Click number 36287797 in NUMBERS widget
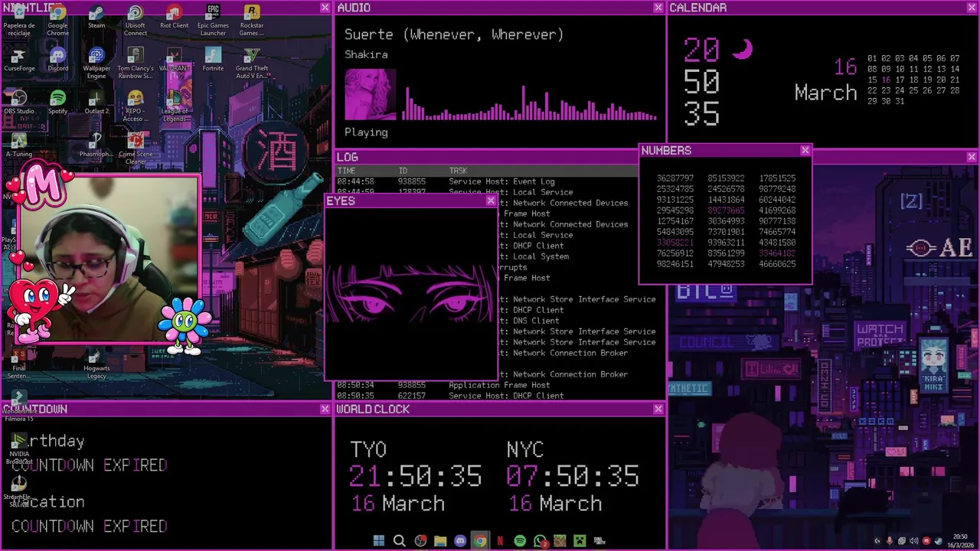Image resolution: width=980 pixels, height=551 pixels. (675, 178)
